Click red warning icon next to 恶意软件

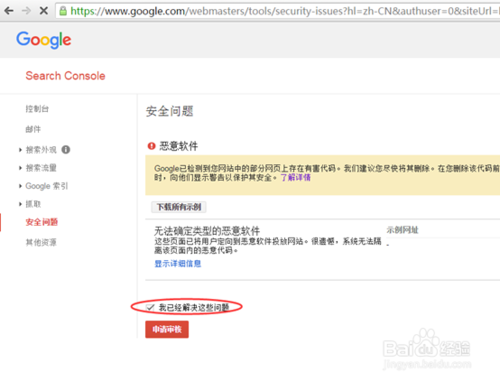151,146
